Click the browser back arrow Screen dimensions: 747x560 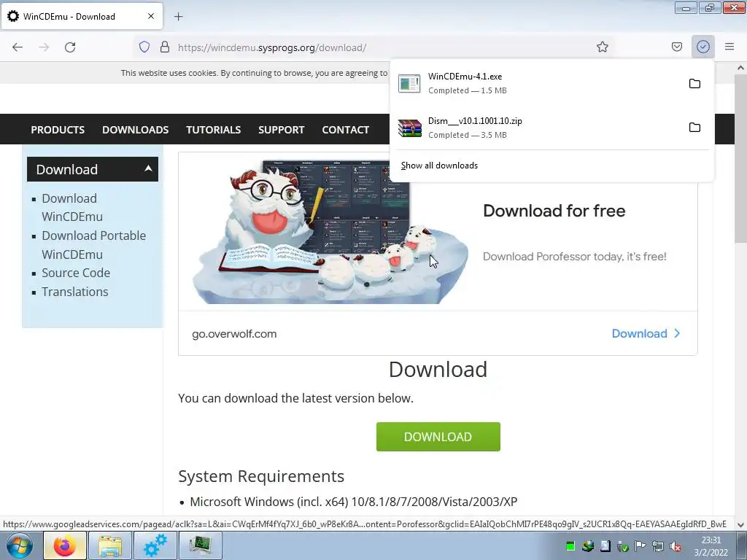click(x=18, y=47)
